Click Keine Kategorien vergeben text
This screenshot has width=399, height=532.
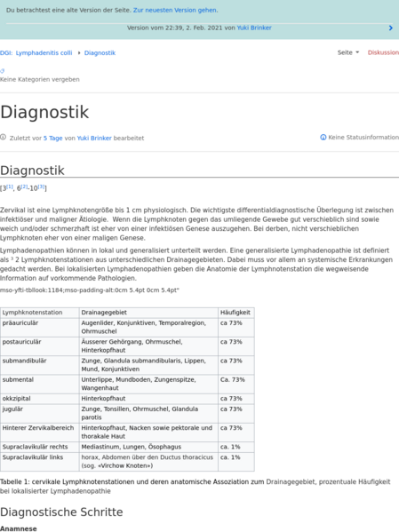click(x=40, y=79)
